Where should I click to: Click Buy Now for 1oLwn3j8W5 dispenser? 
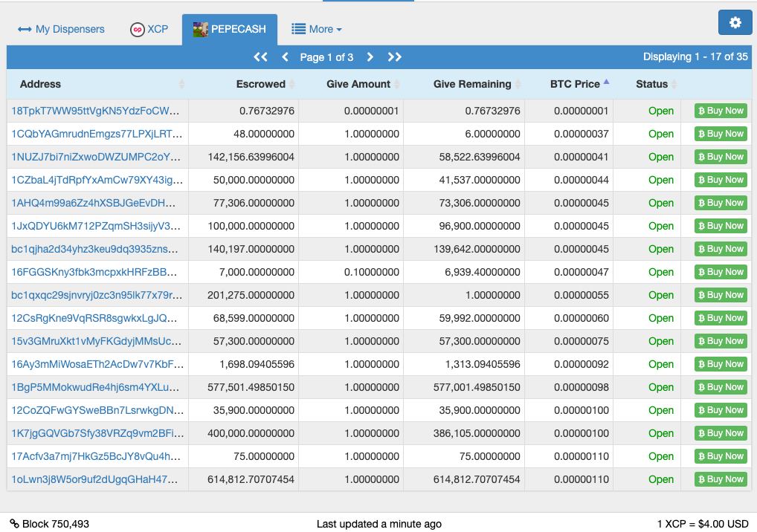[x=721, y=479]
